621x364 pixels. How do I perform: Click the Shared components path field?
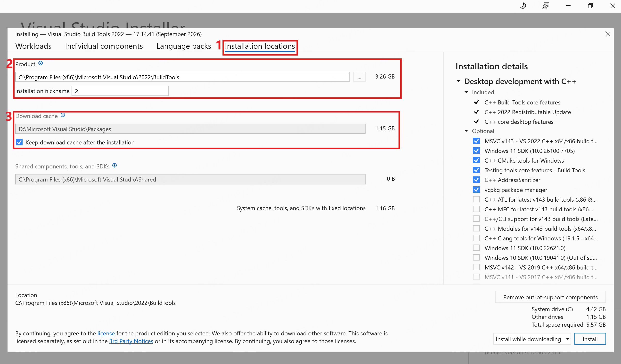[x=190, y=179]
